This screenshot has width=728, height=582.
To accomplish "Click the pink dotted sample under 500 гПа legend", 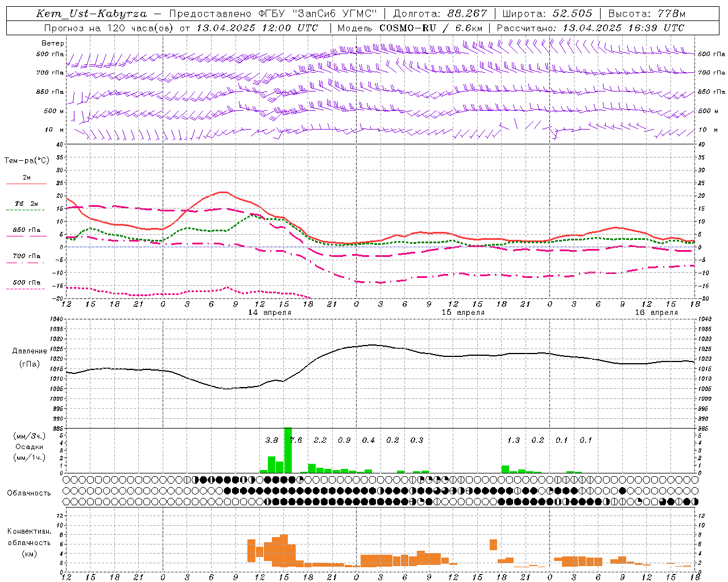I will tap(26, 289).
